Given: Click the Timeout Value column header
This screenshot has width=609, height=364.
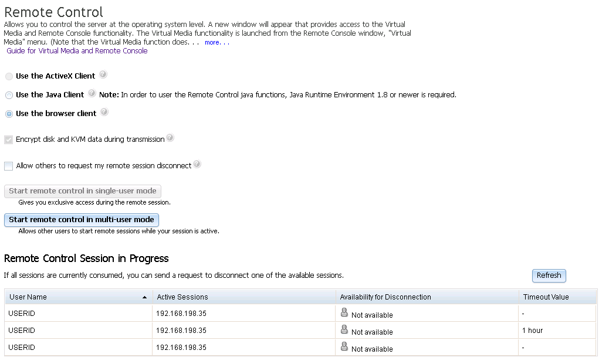Looking at the screenshot, I should [x=546, y=297].
